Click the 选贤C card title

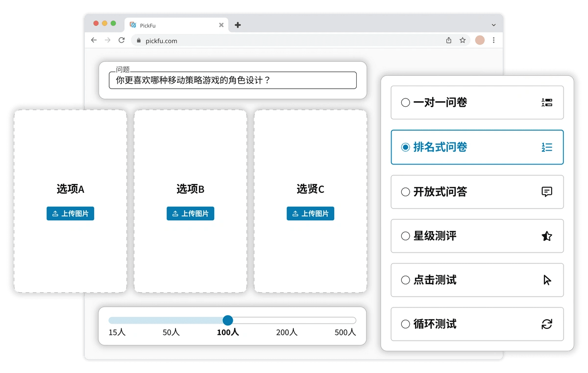click(x=310, y=189)
